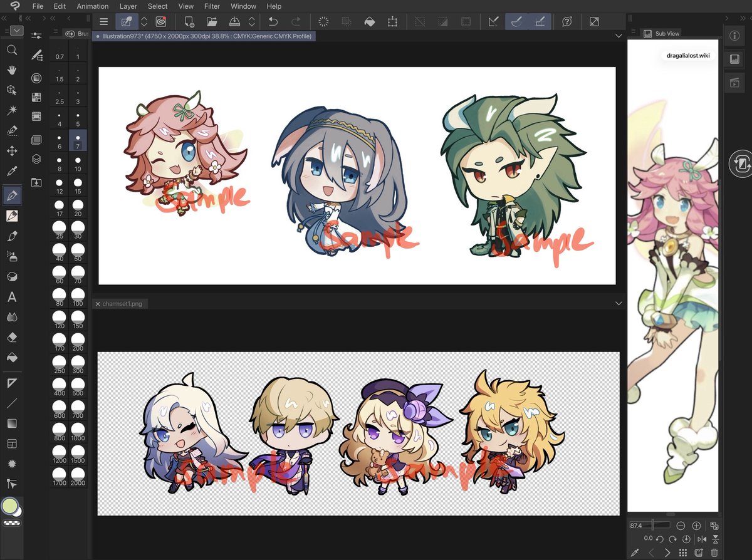This screenshot has height=560, width=752.
Task: Select the Pen tool
Action: (x=11, y=195)
